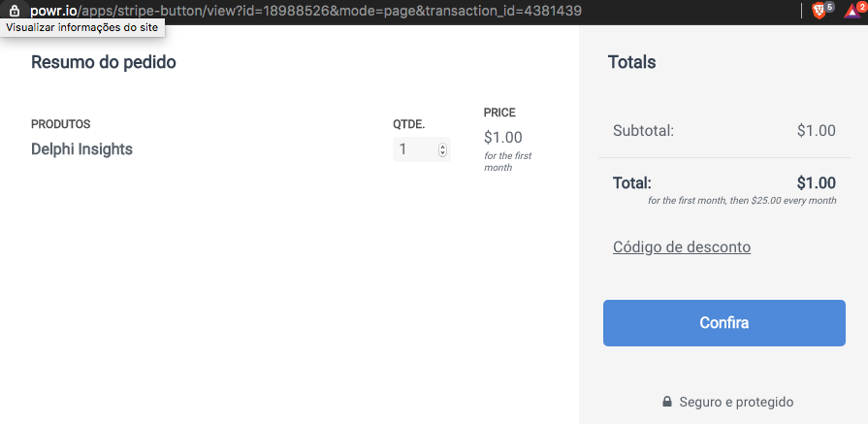Image resolution: width=868 pixels, height=424 pixels.
Task: Click the padlock beside Seguro e protegido
Action: coord(667,402)
